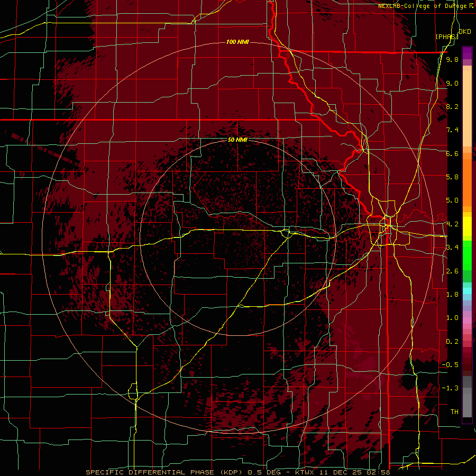Click the 2.6 value on the color scale
This screenshot has height=476, width=476.
[452, 271]
